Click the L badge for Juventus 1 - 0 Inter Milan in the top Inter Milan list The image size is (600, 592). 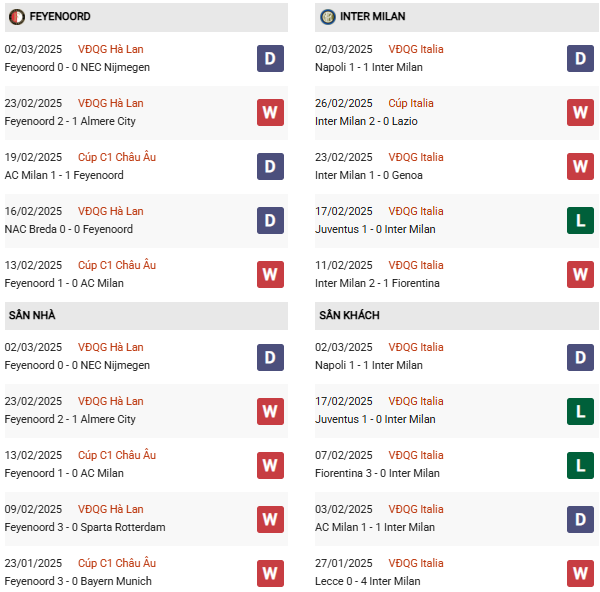pyautogui.click(x=580, y=220)
